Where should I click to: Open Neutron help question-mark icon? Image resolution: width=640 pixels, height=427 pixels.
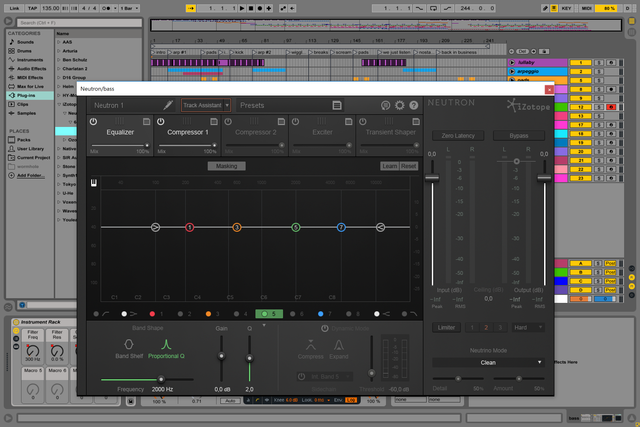413,105
